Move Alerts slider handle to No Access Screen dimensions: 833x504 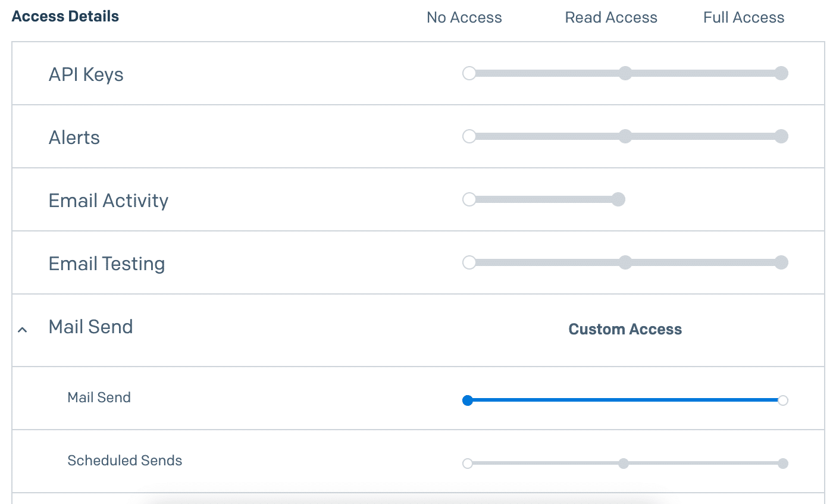point(469,136)
